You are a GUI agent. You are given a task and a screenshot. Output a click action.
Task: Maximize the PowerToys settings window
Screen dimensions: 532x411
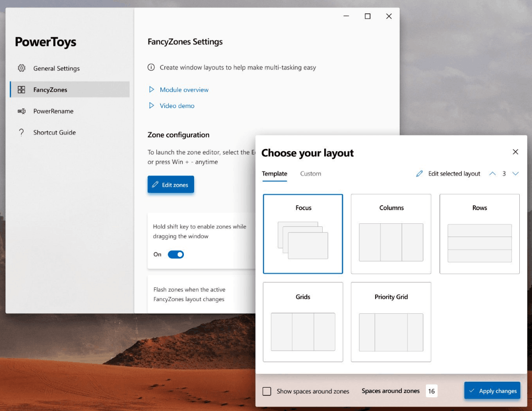pyautogui.click(x=367, y=16)
